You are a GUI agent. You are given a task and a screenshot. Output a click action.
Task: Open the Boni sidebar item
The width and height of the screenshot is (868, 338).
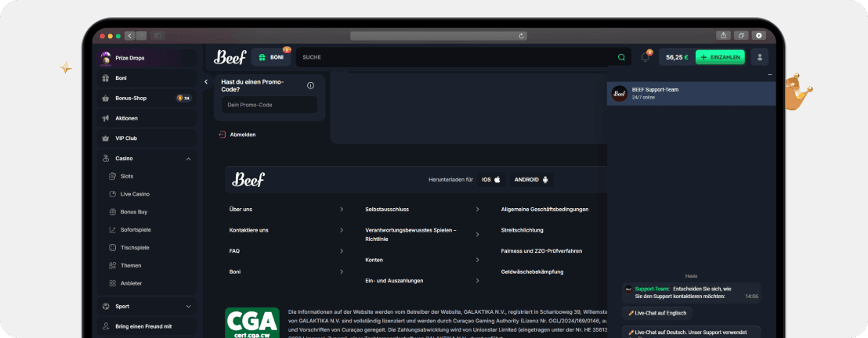click(x=147, y=78)
